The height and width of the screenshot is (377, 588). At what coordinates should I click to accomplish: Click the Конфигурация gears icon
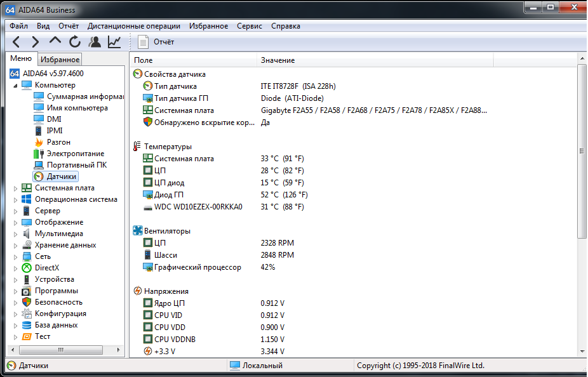27,314
